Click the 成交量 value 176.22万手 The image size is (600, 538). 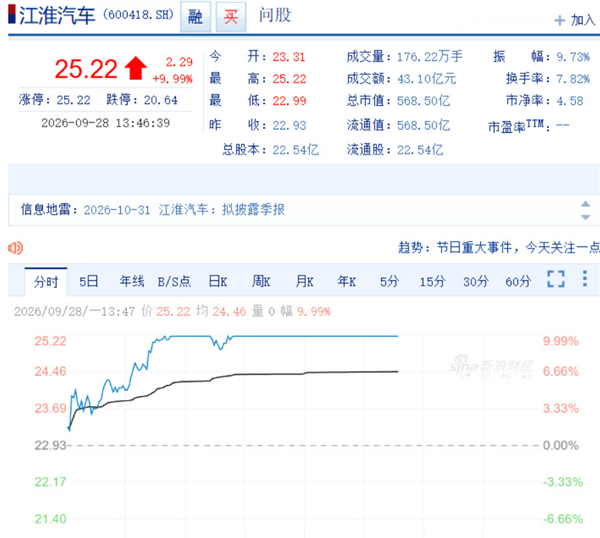coord(430,57)
